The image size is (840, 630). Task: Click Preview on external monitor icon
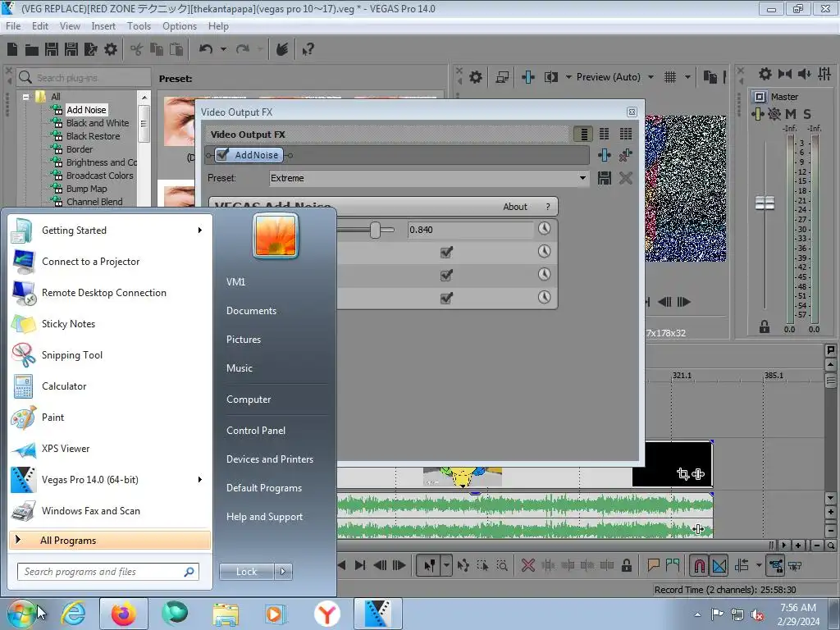coord(502,77)
